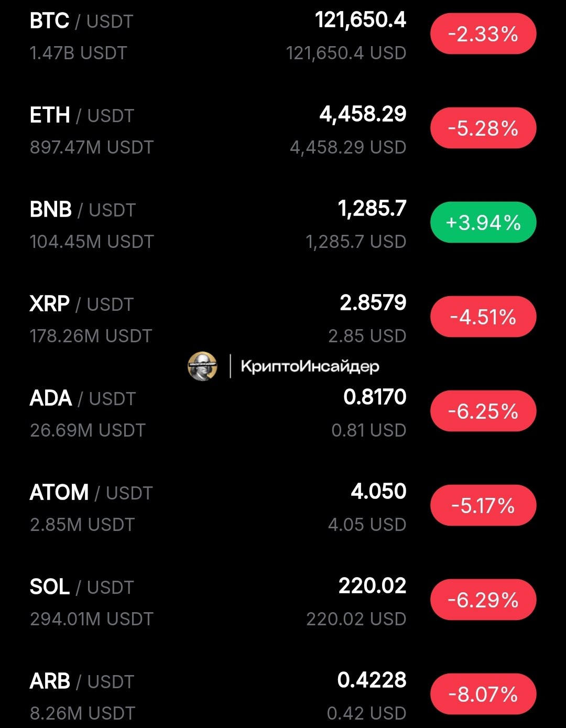Tap the SOL -6.29% change badge
The image size is (566, 728).
click(x=483, y=600)
